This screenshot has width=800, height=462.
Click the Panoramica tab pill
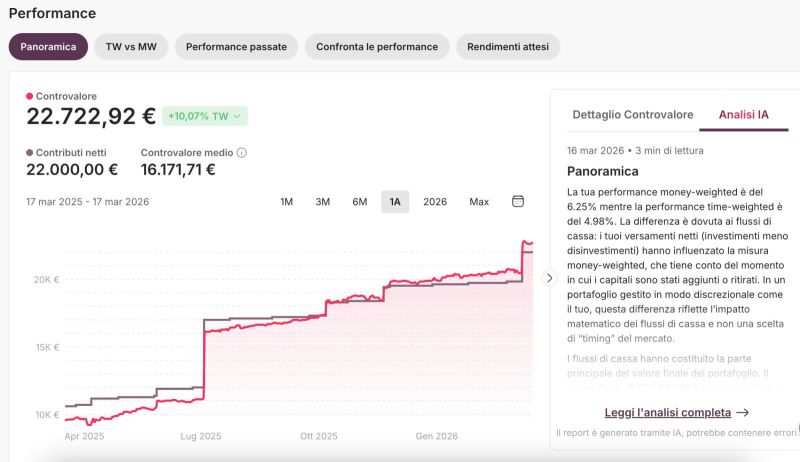(48, 47)
